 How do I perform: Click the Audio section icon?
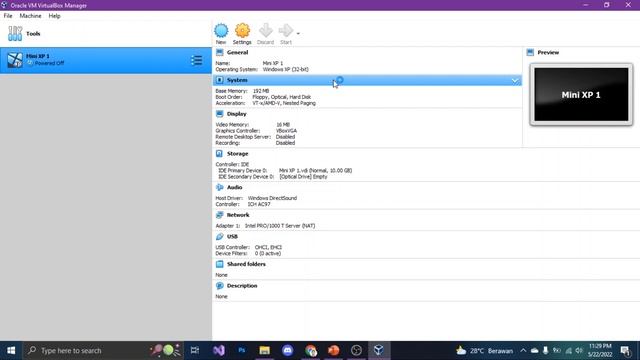coord(220,187)
